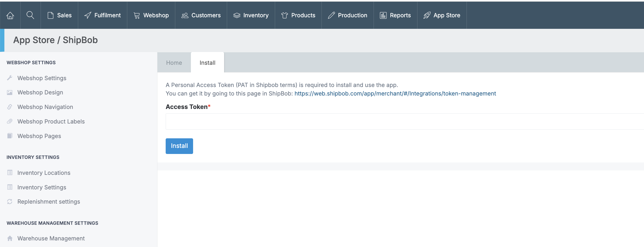Screen dimensions: 644x247
Task: Open Webshop Pages in the sidebar
Action: click(x=39, y=136)
